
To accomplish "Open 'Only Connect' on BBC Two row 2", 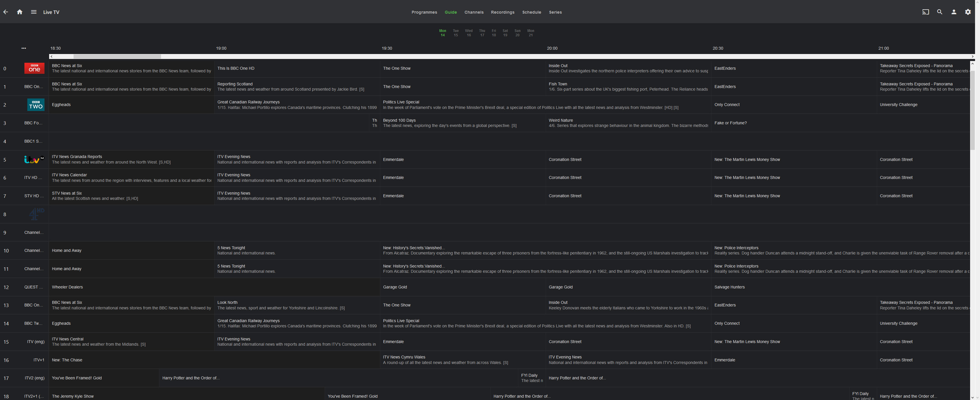I will 794,105.
